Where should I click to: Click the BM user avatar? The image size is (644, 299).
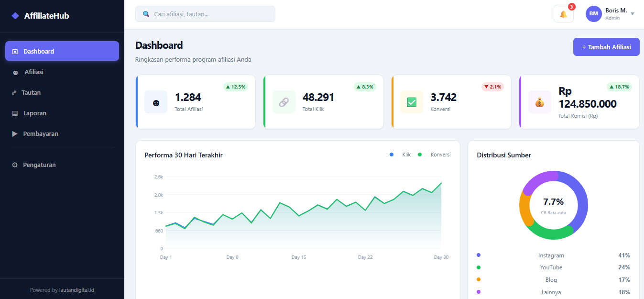coord(593,14)
